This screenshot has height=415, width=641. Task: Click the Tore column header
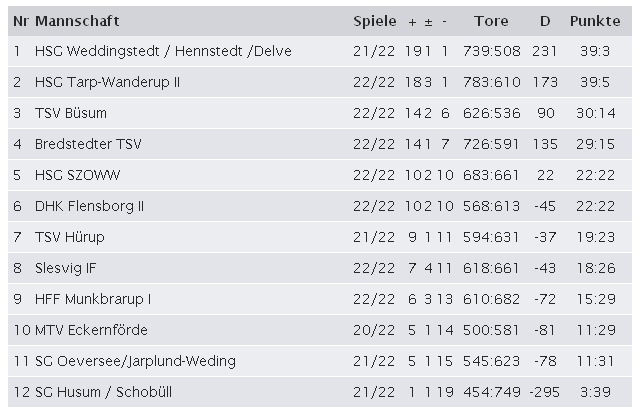click(491, 21)
